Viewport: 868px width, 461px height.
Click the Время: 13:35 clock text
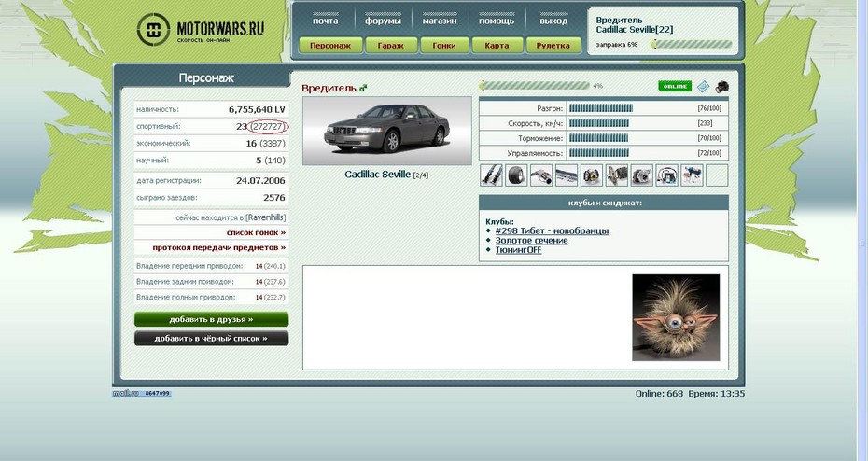pos(716,394)
